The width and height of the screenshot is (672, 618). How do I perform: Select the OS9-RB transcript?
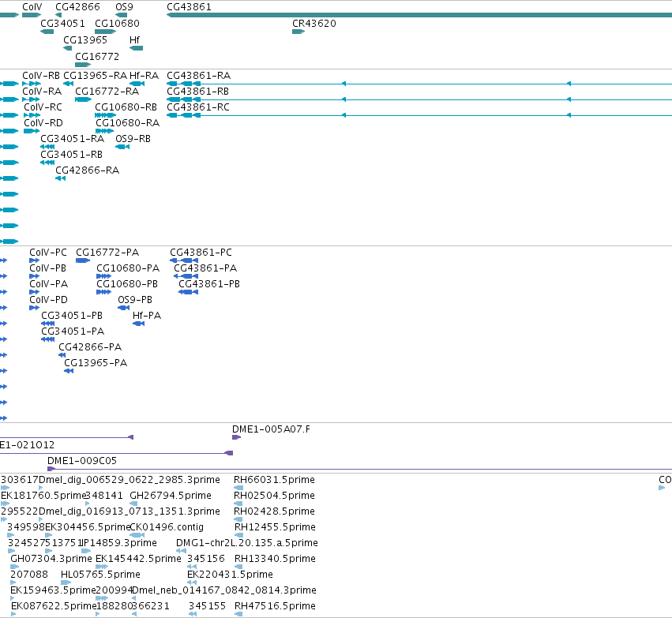click(x=122, y=147)
